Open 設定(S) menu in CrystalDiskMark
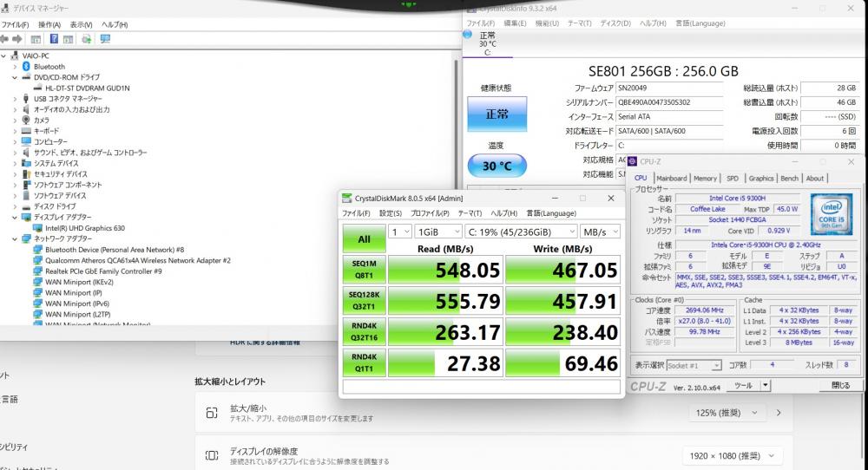Viewport: 868px width, 470px height. point(391,212)
